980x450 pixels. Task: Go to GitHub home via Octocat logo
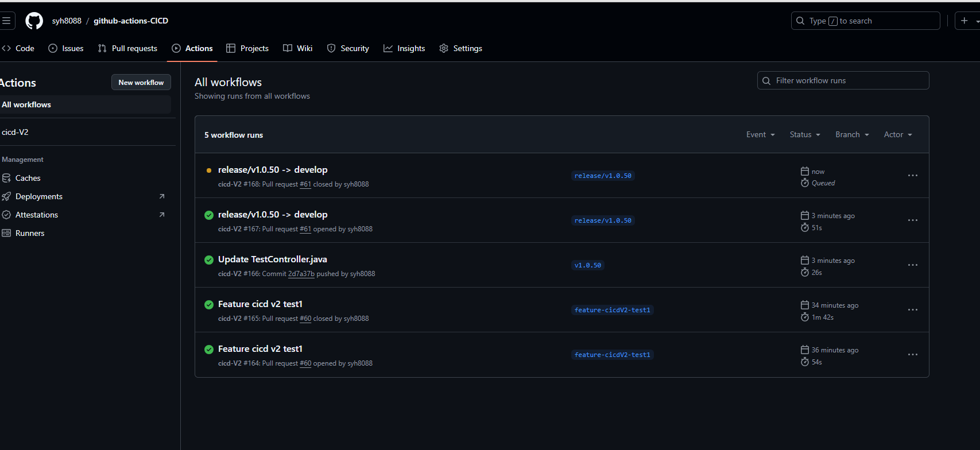pyautogui.click(x=34, y=21)
